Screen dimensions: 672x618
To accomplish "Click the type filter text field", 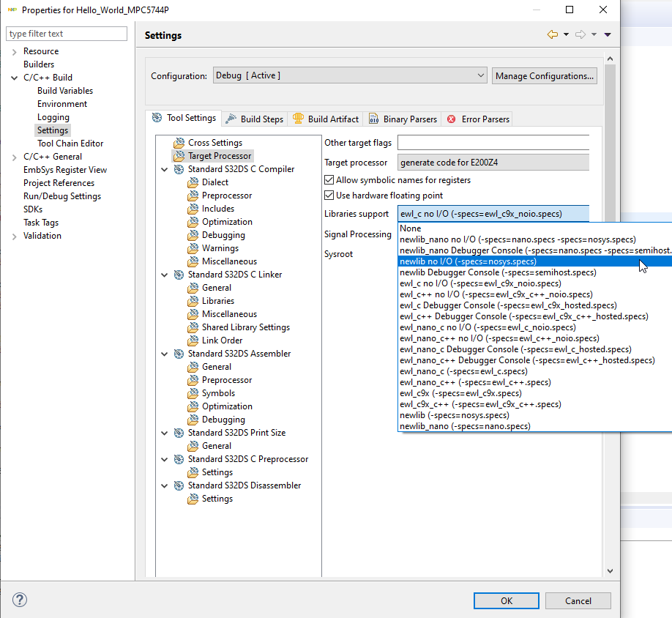I will (x=67, y=34).
